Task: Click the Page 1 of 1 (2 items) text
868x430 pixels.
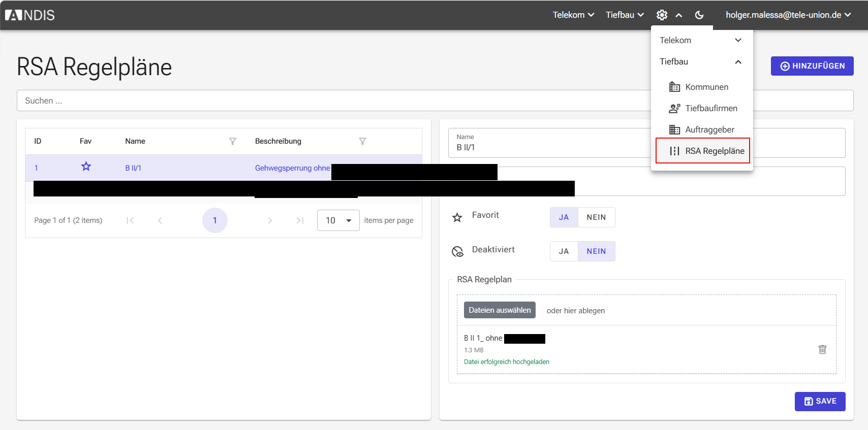Action: [x=68, y=220]
